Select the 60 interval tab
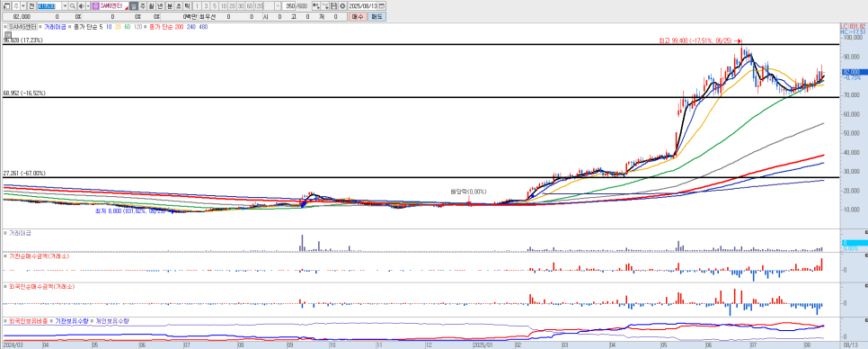This screenshot has height=349, width=868. point(249,5)
